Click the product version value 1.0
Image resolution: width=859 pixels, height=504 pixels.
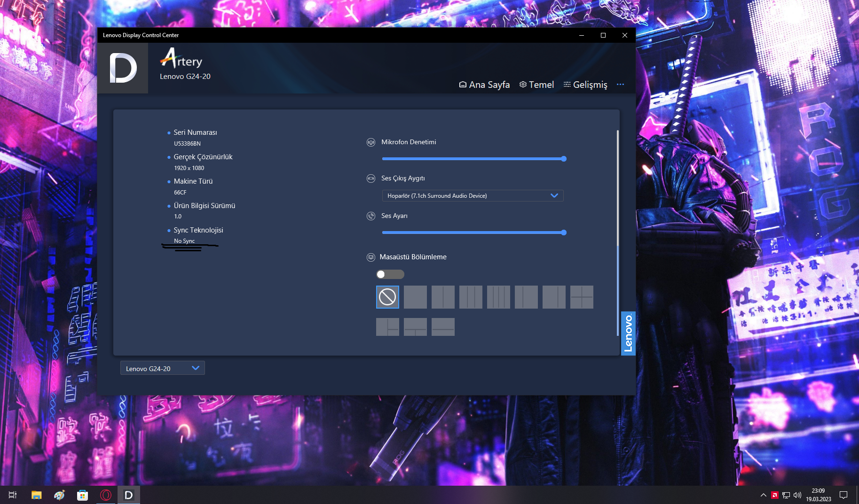pos(178,217)
